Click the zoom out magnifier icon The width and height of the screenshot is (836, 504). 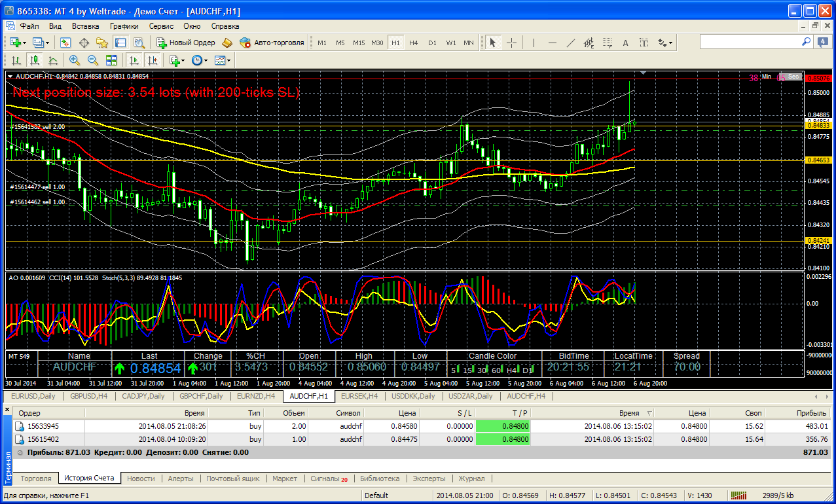point(92,60)
